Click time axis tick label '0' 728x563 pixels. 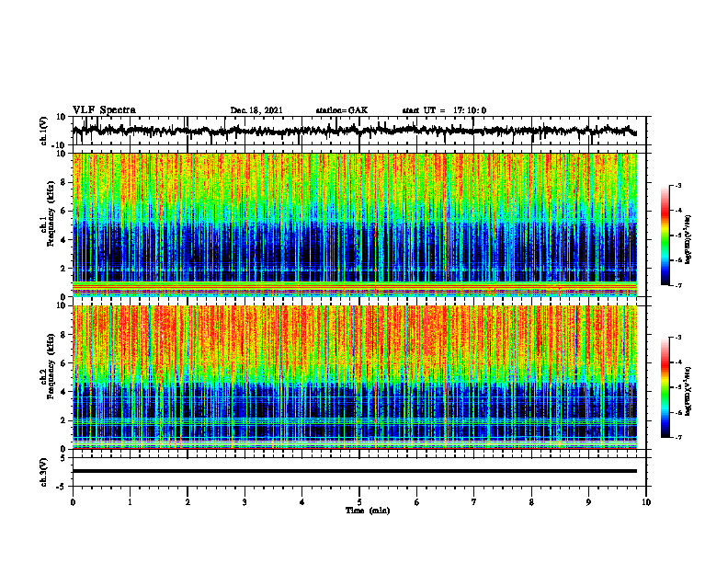click(73, 502)
